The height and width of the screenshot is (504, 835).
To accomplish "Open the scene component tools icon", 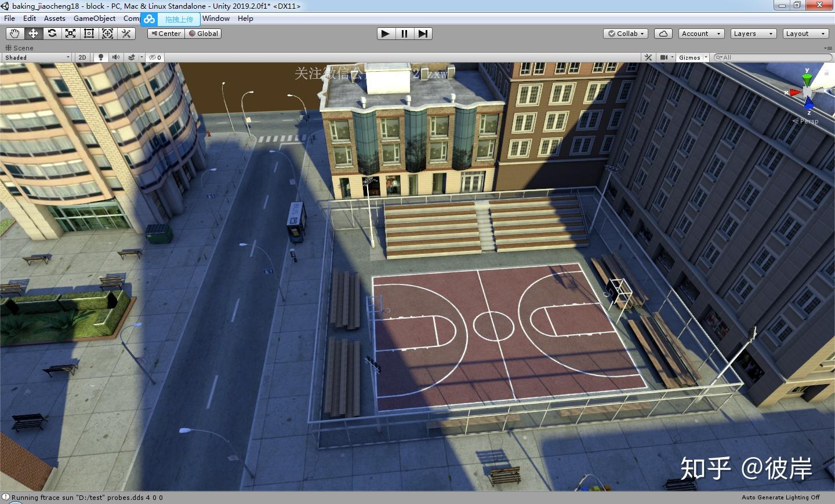I will pyautogui.click(x=648, y=57).
